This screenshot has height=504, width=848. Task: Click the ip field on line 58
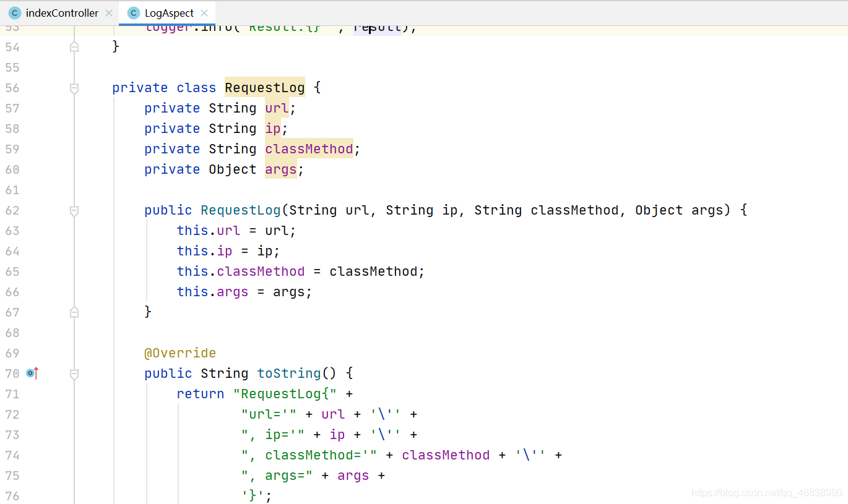(273, 129)
